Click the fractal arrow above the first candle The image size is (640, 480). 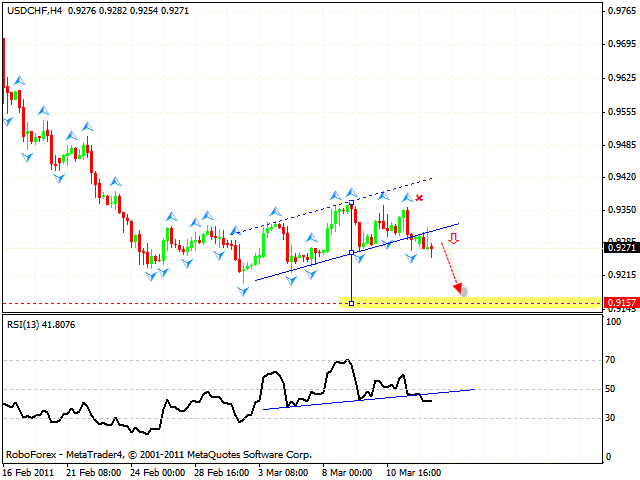[x=18, y=80]
